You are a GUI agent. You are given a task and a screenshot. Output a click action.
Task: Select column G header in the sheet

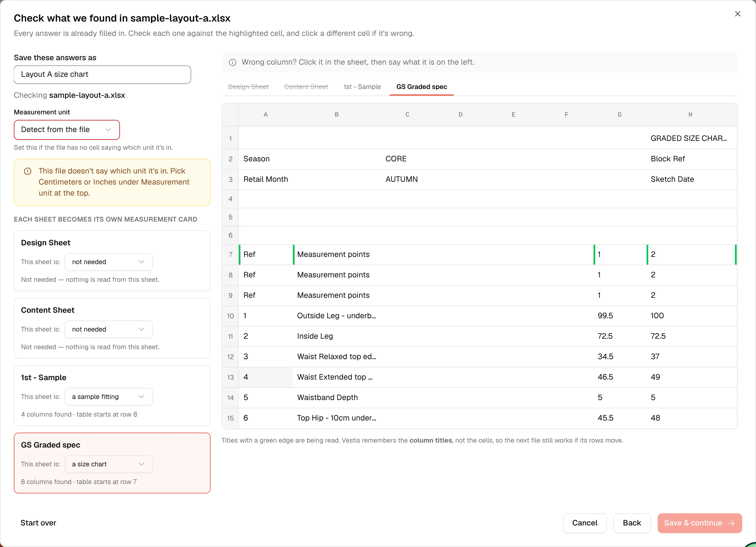pyautogui.click(x=619, y=115)
